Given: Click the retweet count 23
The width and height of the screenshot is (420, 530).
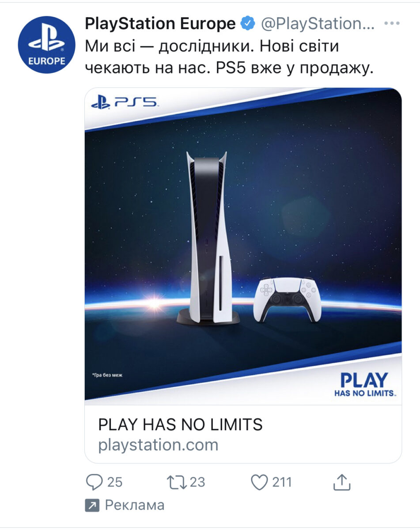Looking at the screenshot, I should [x=197, y=482].
